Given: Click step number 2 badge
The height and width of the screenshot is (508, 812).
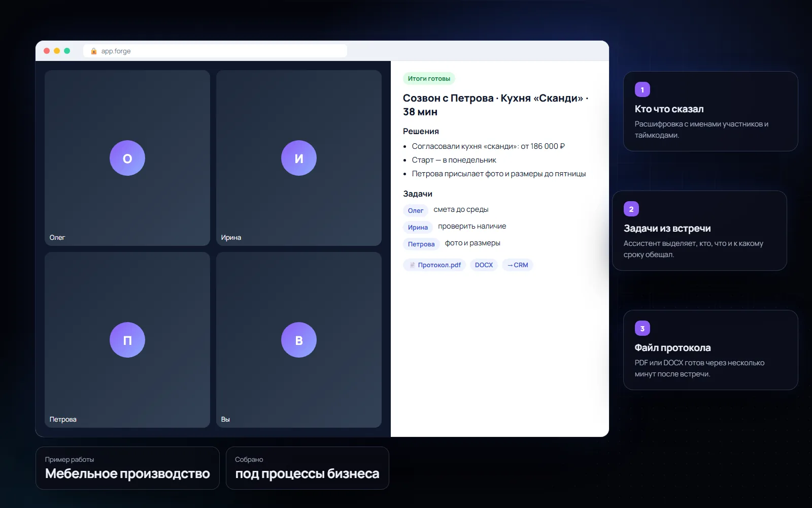Looking at the screenshot, I should pos(631,209).
